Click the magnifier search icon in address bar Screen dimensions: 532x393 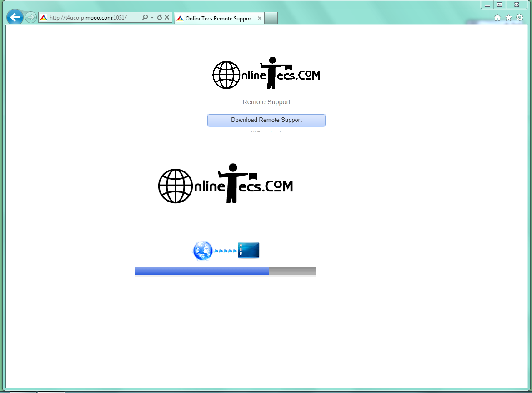tap(145, 17)
